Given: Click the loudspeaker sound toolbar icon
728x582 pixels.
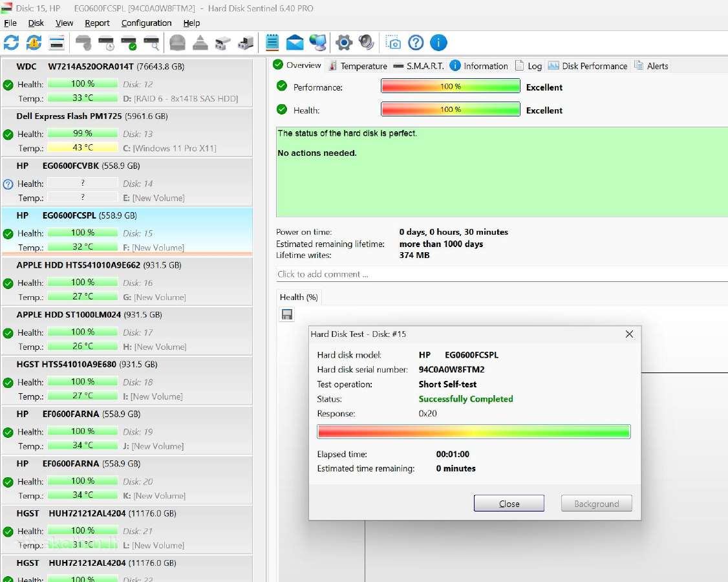Looking at the screenshot, I should (367, 43).
